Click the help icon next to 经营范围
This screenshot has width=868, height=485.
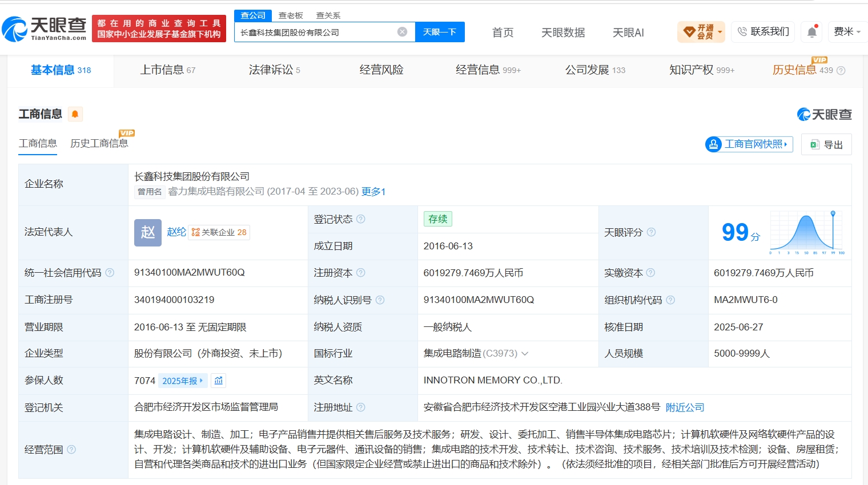71,450
